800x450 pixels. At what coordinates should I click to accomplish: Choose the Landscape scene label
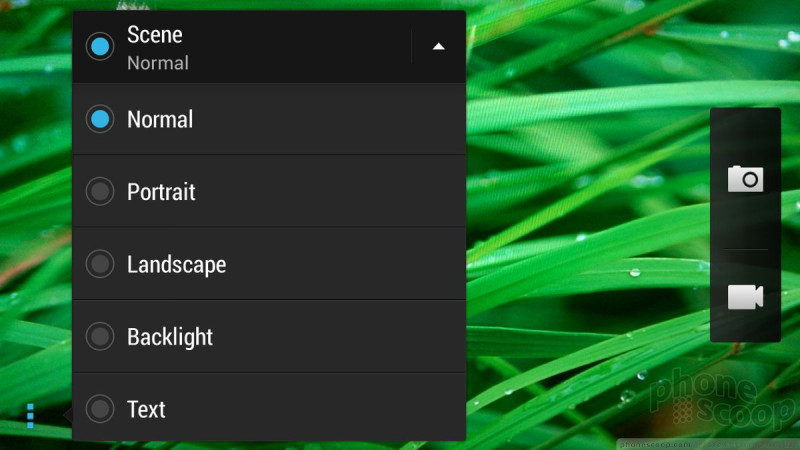click(177, 265)
